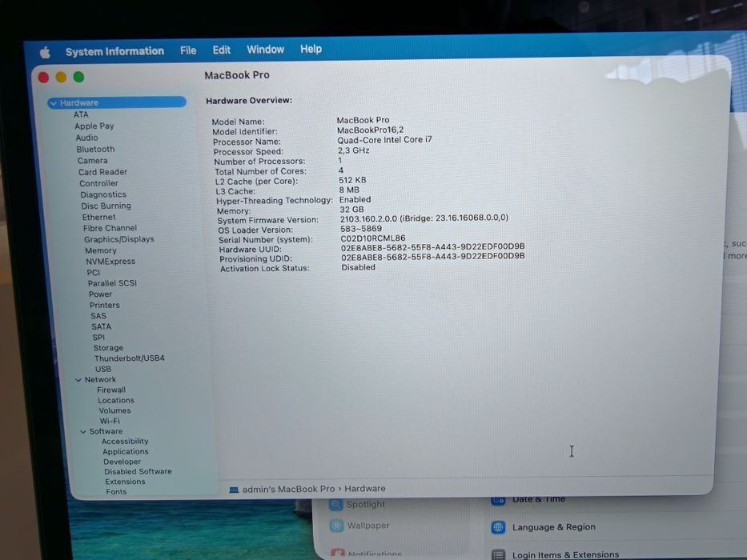Select Fibre Channel in the sidebar
This screenshot has width=747, height=560.
pos(110,228)
